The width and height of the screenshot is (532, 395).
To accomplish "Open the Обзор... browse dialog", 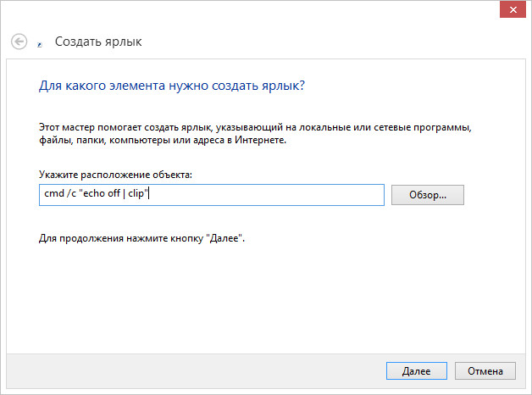I will pos(428,195).
